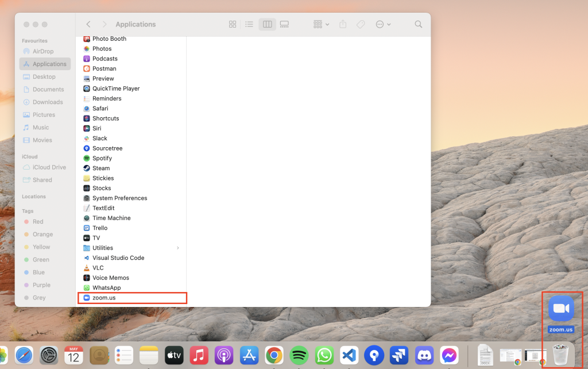
Task: Open iCloud Drive in the sidebar
Action: (x=45, y=167)
